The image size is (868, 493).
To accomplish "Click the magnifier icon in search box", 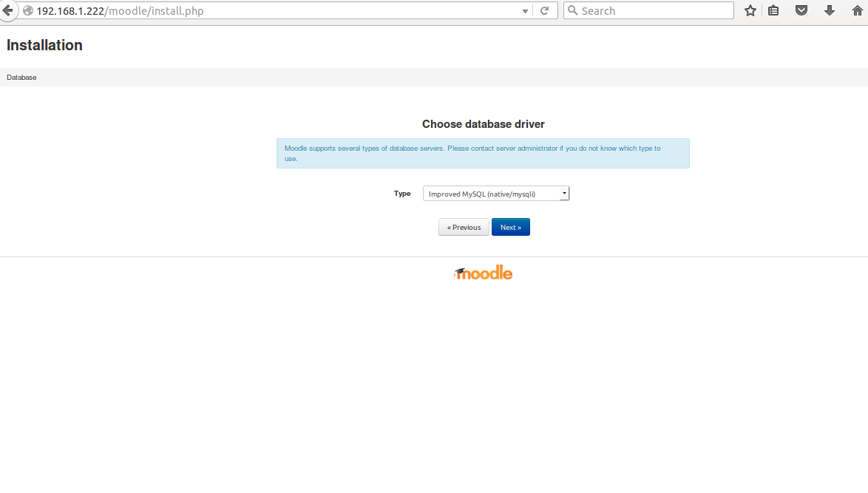I will (573, 10).
